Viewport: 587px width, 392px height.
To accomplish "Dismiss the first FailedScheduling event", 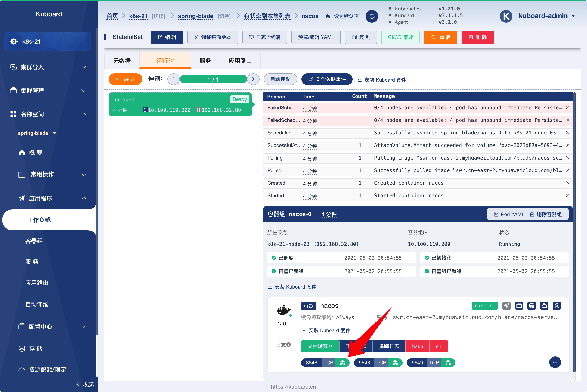I will (568, 107).
